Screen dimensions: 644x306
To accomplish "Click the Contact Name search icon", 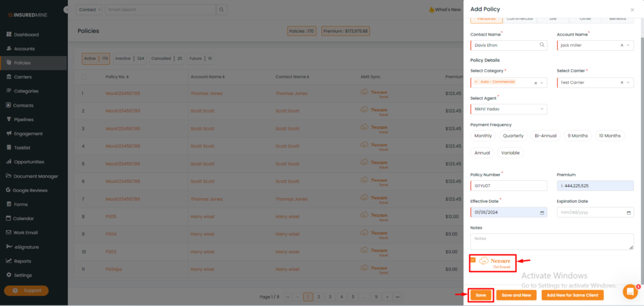I will pos(542,45).
